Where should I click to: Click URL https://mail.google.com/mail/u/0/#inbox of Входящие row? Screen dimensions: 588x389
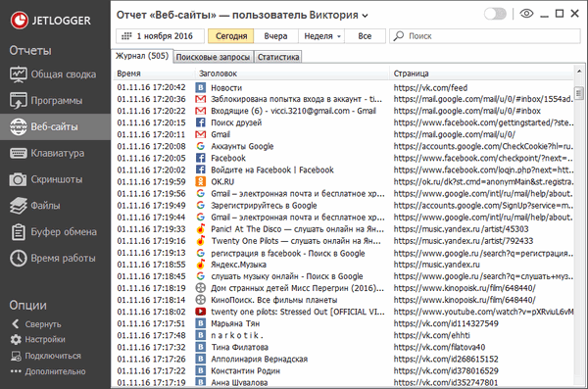coord(466,111)
